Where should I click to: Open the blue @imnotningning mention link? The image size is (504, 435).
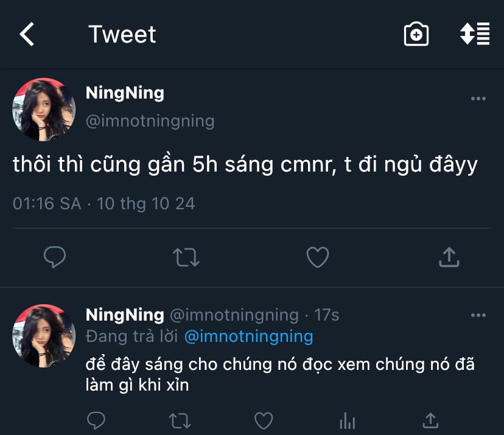click(x=248, y=336)
